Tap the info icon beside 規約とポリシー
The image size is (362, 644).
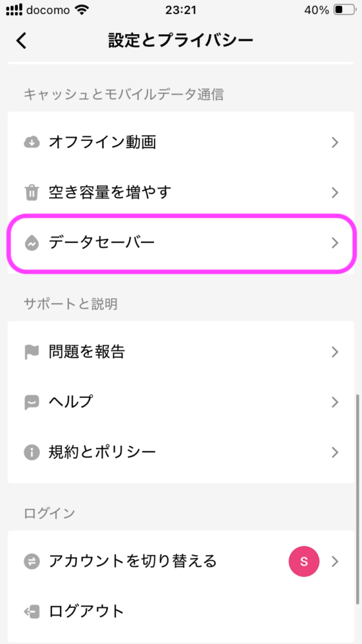pyautogui.click(x=32, y=453)
